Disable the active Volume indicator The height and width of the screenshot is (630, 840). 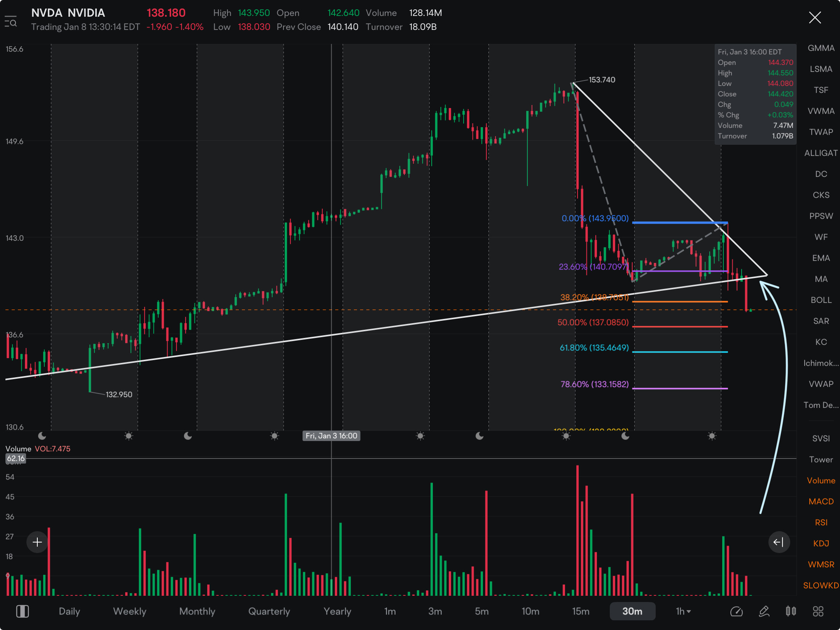click(821, 481)
